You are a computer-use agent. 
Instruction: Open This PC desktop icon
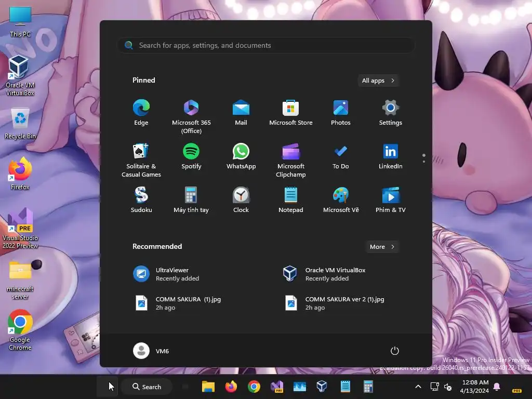pos(20,22)
